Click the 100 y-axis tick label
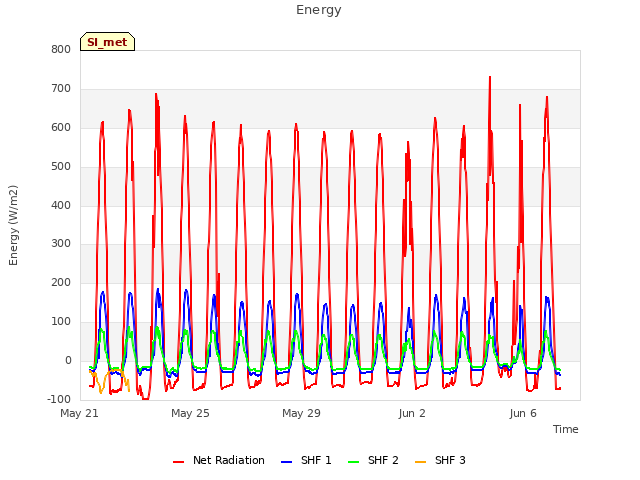 (x=61, y=322)
